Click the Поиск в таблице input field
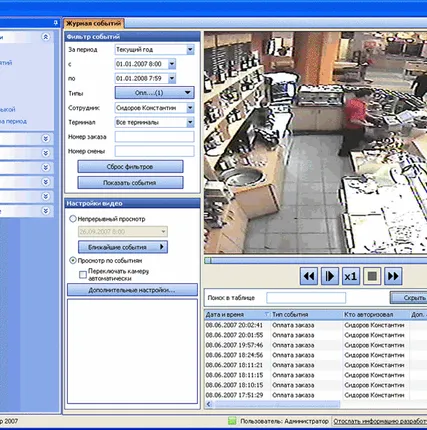The width and height of the screenshot is (427, 430). tap(306, 298)
